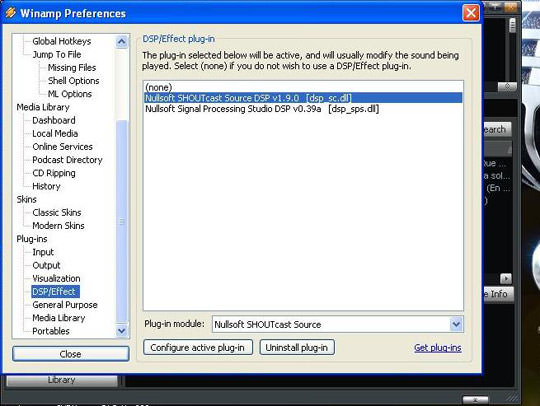Open the Plug-in module dropdown arrow
Image resolution: width=540 pixels, height=406 pixels.
(x=456, y=324)
